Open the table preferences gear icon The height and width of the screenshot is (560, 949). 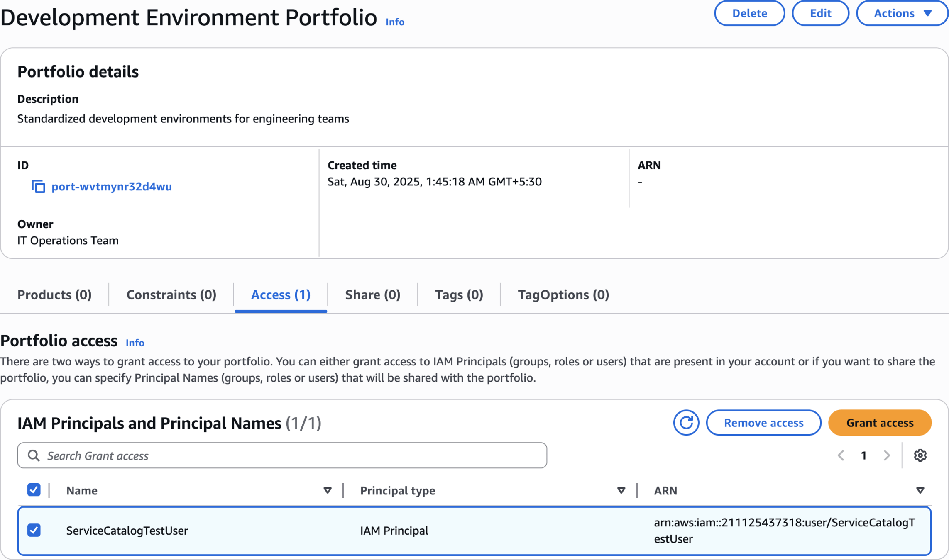(x=920, y=455)
